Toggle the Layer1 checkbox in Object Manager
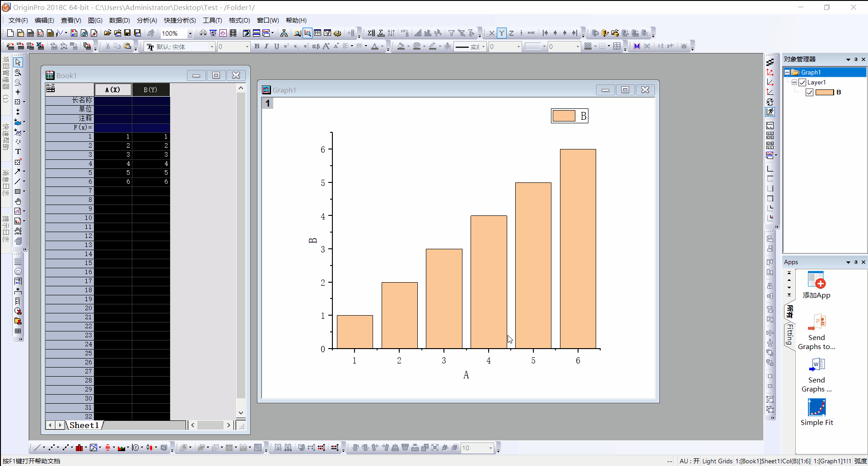 click(803, 82)
